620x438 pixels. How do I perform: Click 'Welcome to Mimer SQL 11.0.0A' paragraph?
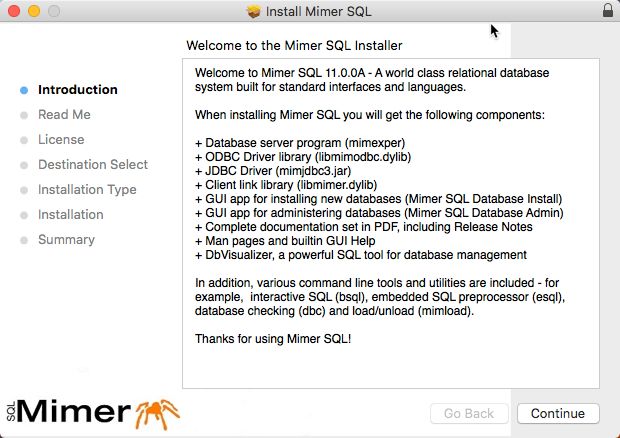[372, 80]
